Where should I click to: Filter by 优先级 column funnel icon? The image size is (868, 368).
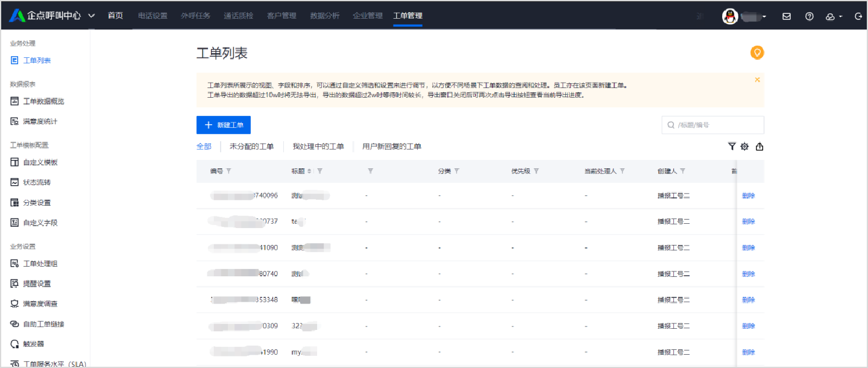pyautogui.click(x=536, y=171)
